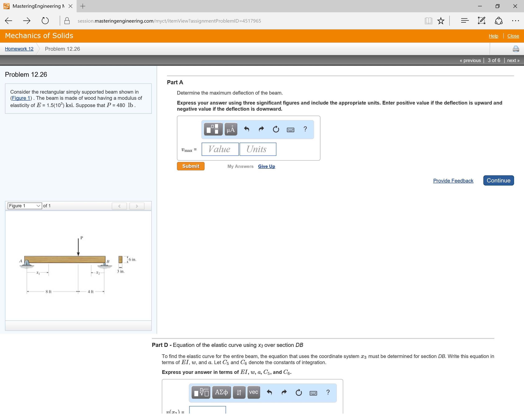Click the Value input field for vmax
Viewport: 524px width, 420px height.
click(x=219, y=149)
